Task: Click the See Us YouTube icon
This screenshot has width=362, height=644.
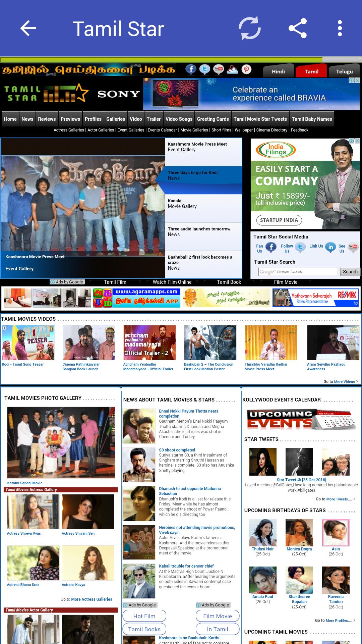Action: pyautogui.click(x=353, y=248)
